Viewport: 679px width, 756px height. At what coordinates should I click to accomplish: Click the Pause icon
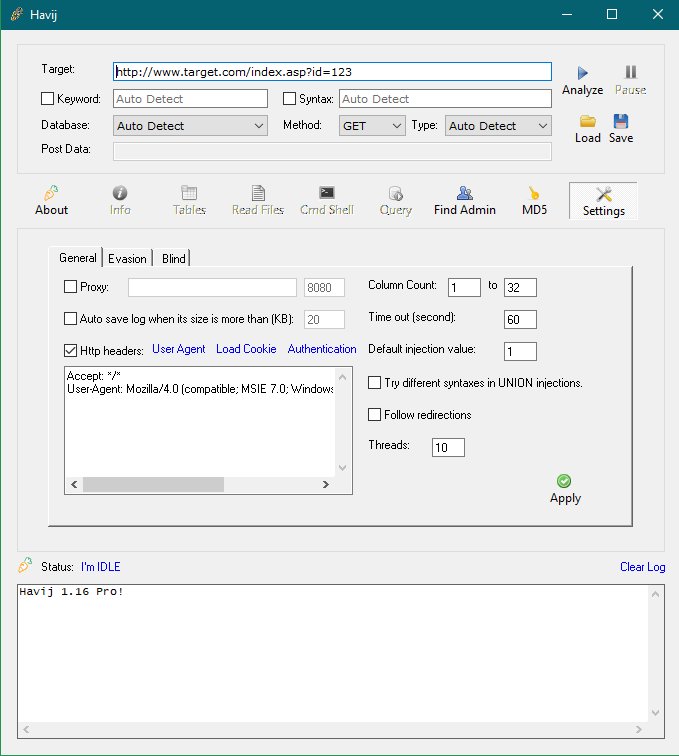point(630,72)
